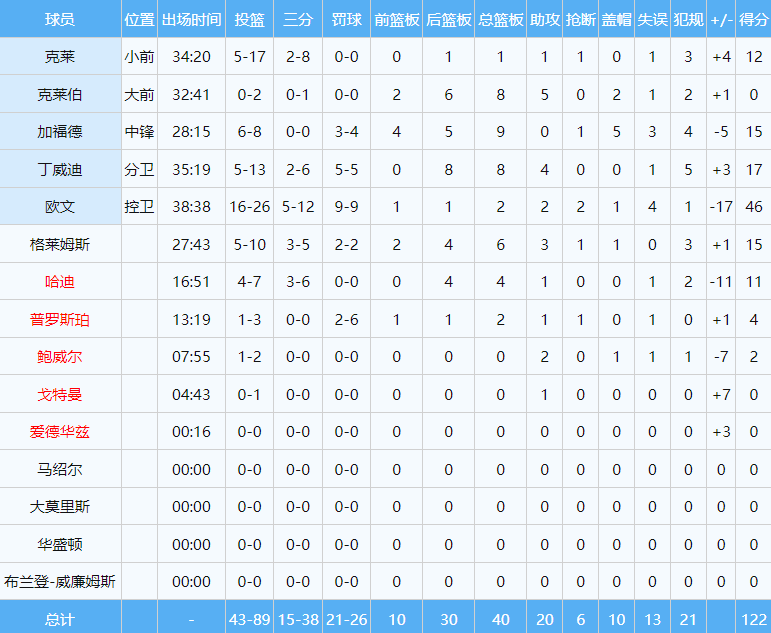
Task: Click 欧文's free throws 9-9
Action: (x=347, y=207)
